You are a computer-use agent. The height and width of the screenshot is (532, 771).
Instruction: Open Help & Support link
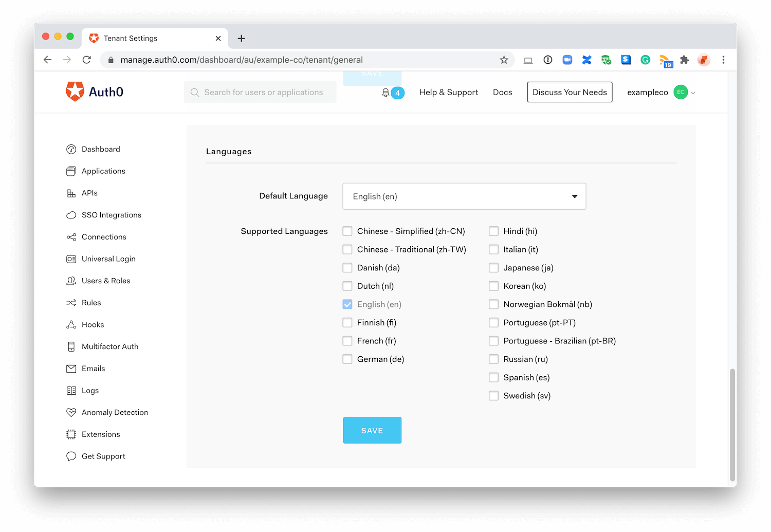click(449, 92)
